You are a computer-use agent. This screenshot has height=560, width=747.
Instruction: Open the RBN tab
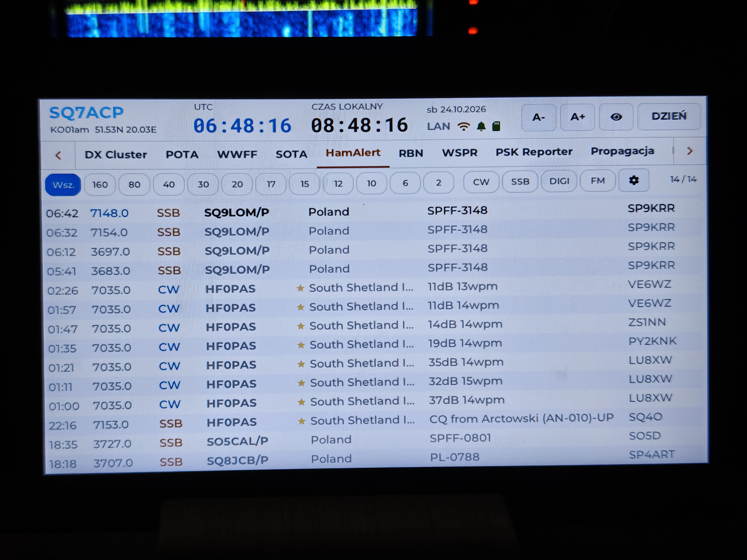411,153
